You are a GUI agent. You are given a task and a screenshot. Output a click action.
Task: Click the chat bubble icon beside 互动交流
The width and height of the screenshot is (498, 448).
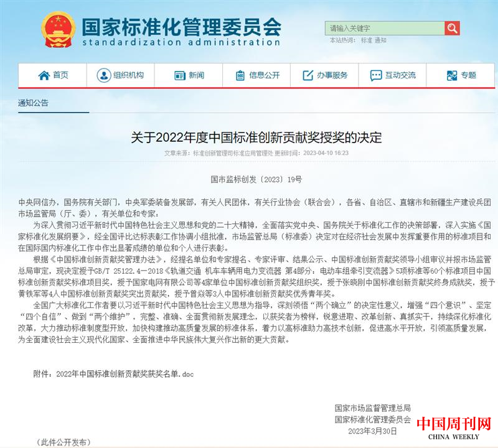point(376,75)
